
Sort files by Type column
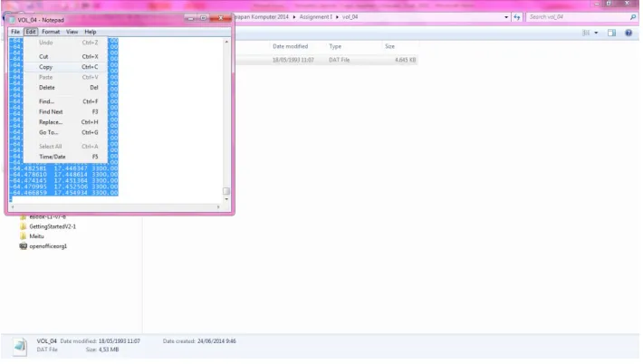pos(335,46)
